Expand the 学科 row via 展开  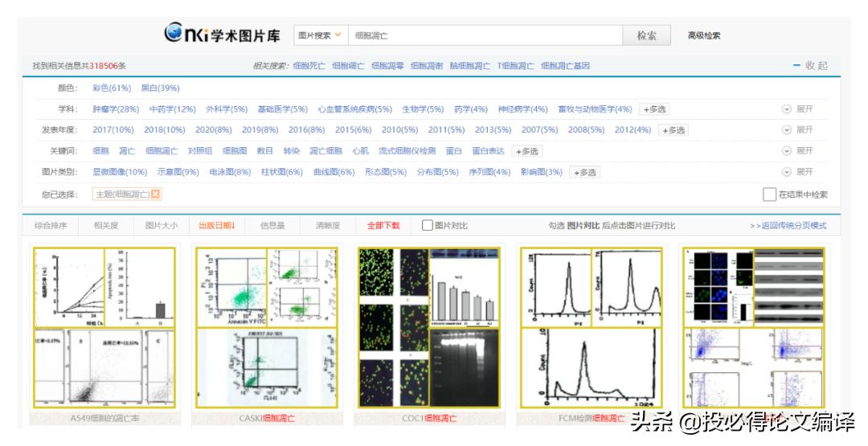pos(805,109)
